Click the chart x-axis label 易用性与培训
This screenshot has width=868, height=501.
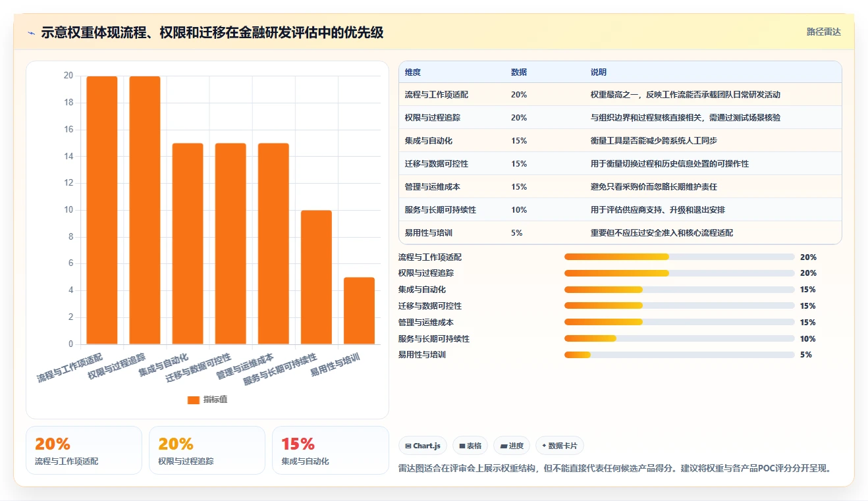(335, 364)
